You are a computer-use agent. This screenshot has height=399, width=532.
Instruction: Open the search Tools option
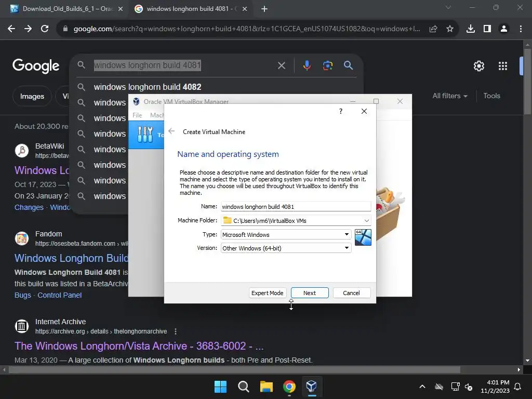point(491,96)
